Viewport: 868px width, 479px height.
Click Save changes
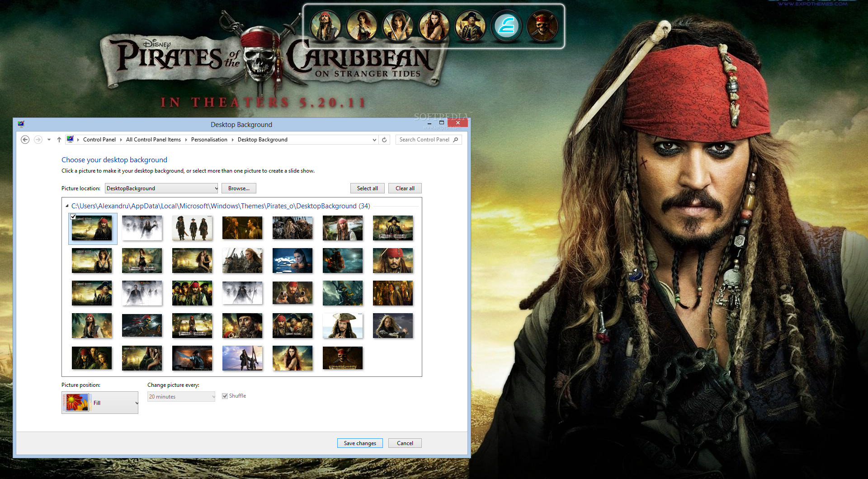(x=360, y=443)
